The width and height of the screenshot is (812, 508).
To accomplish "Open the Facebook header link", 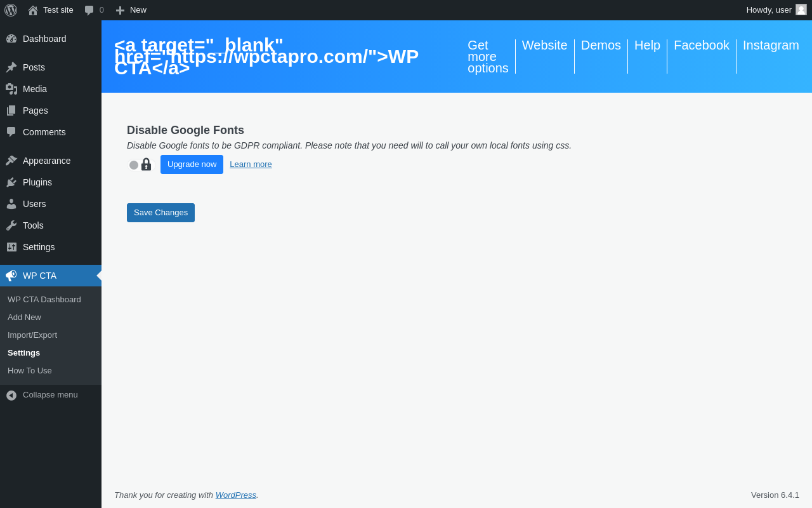I will click(x=702, y=45).
